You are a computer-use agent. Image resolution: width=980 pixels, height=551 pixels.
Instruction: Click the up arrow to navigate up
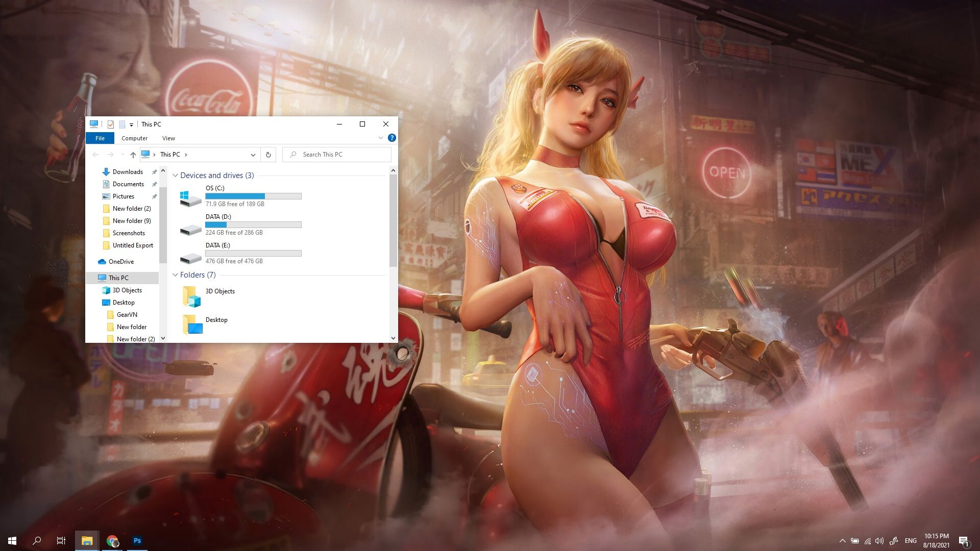133,154
